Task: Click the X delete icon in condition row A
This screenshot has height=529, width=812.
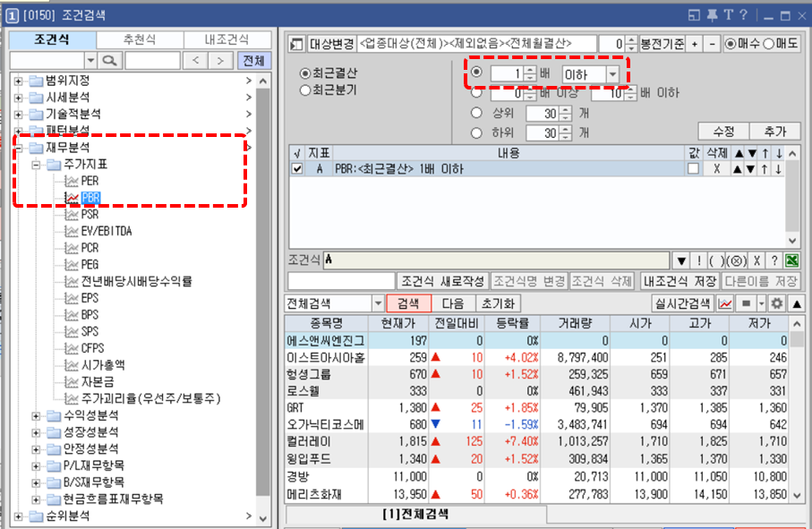Action: [x=717, y=169]
